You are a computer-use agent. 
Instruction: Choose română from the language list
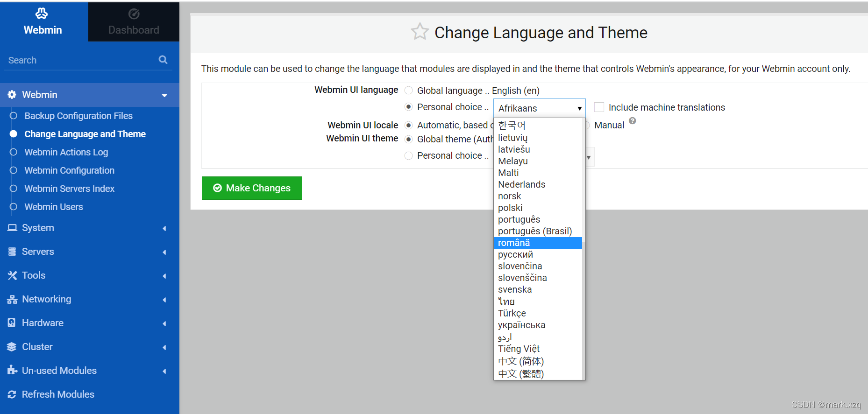point(538,243)
